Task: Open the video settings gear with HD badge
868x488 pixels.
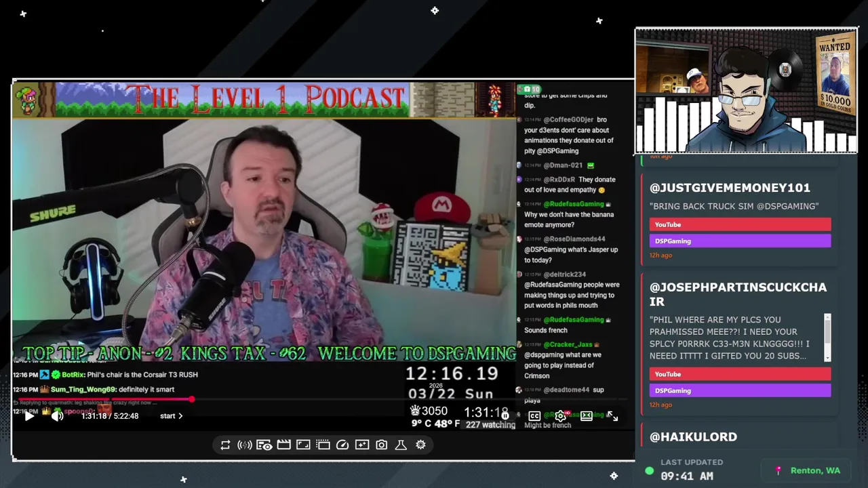Action: (x=561, y=416)
